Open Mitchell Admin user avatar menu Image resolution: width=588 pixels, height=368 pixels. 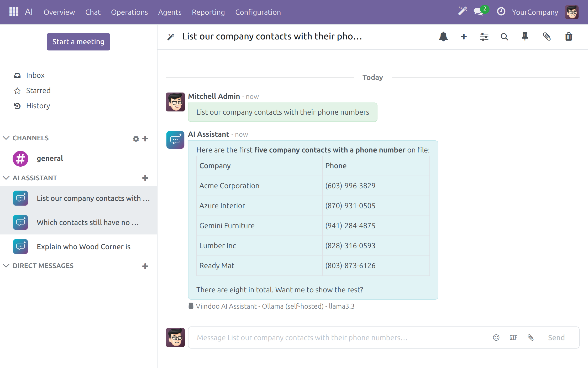572,12
